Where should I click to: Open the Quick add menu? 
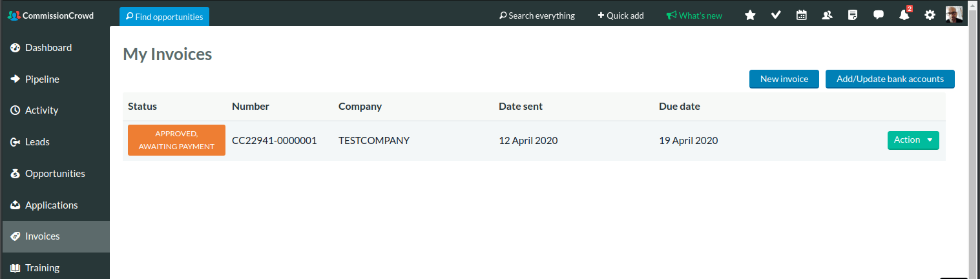620,15
